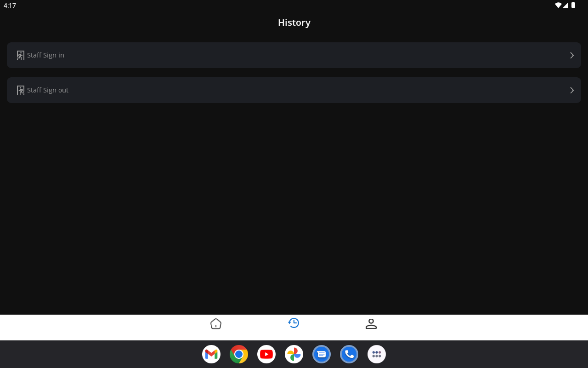Tap the clock in the status bar
588x368 pixels.
pyautogui.click(x=10, y=6)
